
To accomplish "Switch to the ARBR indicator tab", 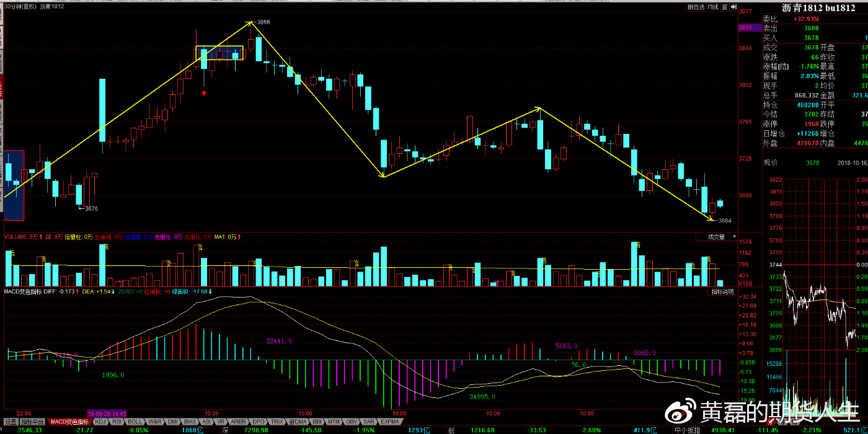I will (239, 422).
